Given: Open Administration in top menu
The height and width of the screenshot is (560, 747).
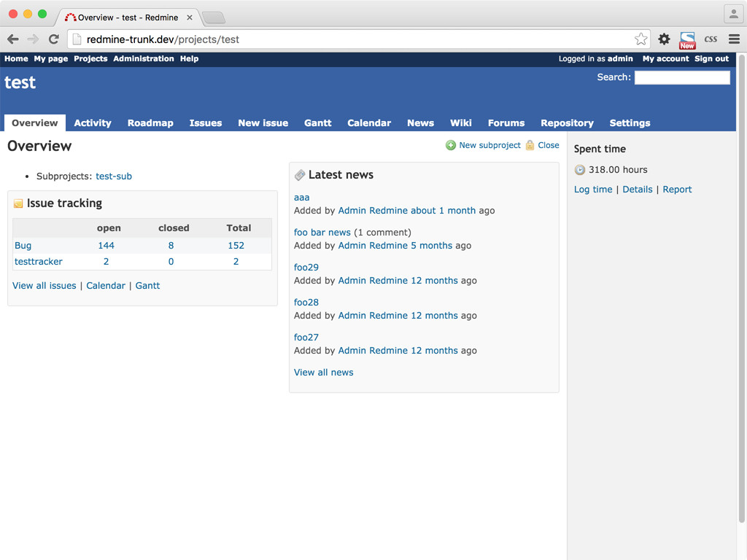Looking at the screenshot, I should tap(143, 59).
